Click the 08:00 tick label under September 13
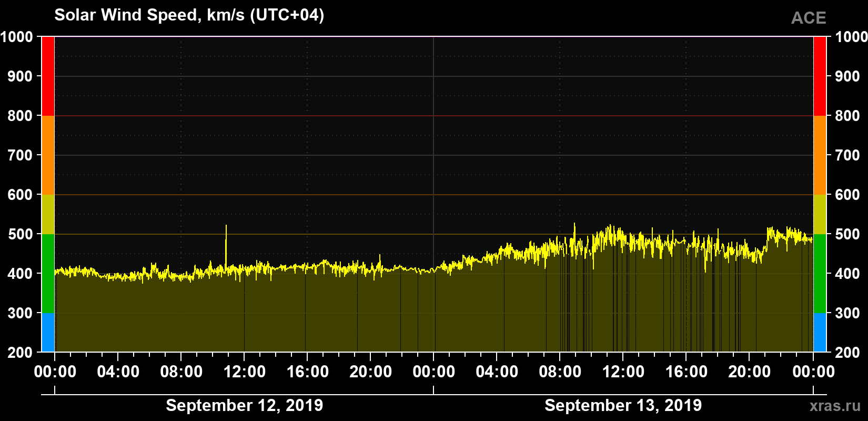Screen dimensions: 868x421 click(560, 372)
